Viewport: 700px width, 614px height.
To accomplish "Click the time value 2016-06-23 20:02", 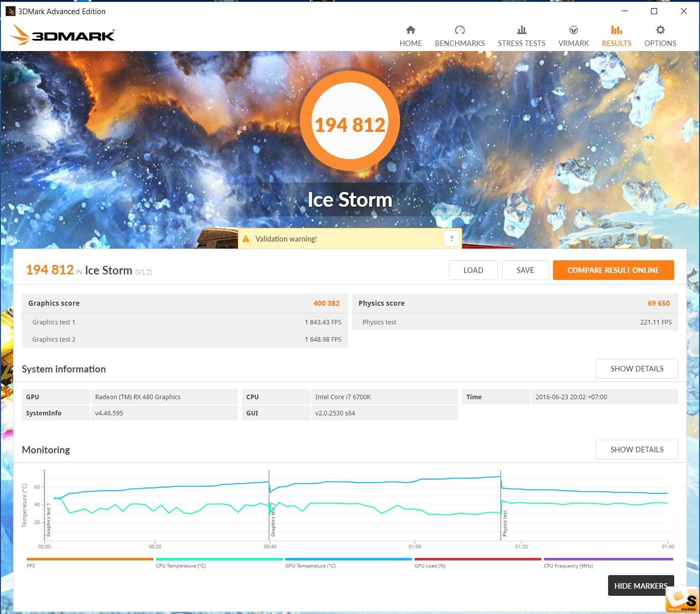I will pyautogui.click(x=571, y=397).
